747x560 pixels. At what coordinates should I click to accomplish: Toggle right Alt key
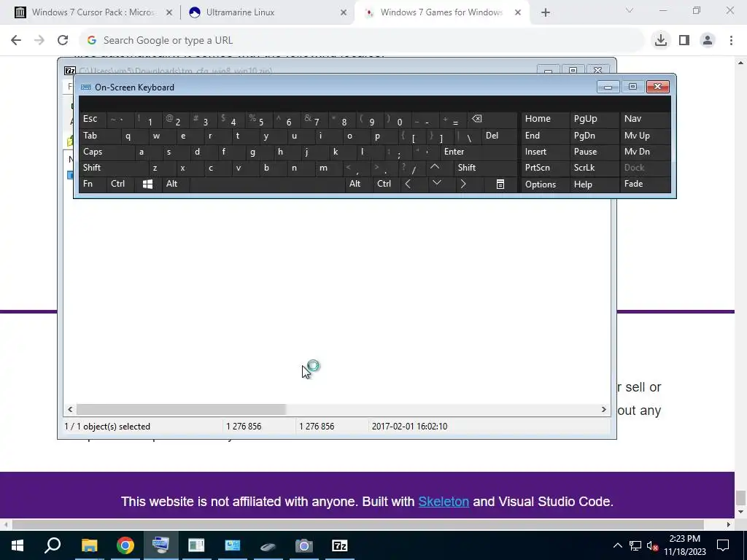pyautogui.click(x=358, y=184)
